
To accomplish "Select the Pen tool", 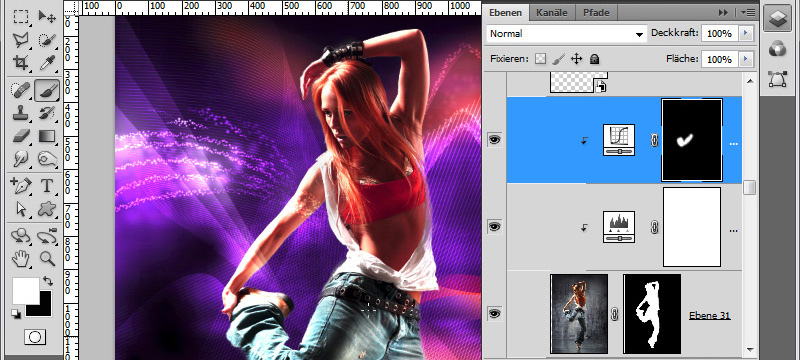I will (21, 186).
